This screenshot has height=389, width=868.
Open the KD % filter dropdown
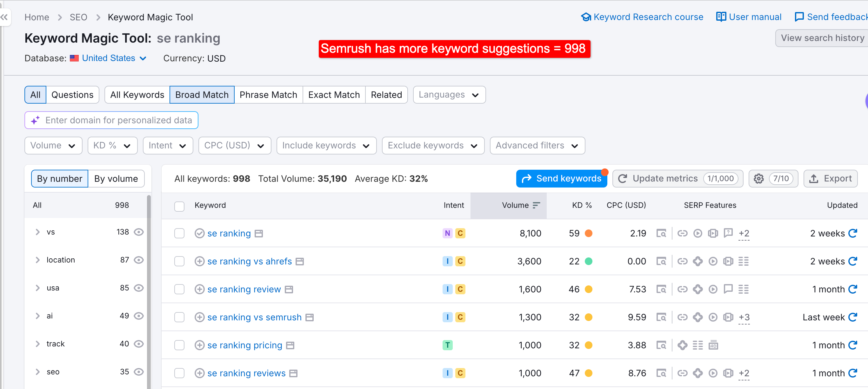[x=112, y=146]
